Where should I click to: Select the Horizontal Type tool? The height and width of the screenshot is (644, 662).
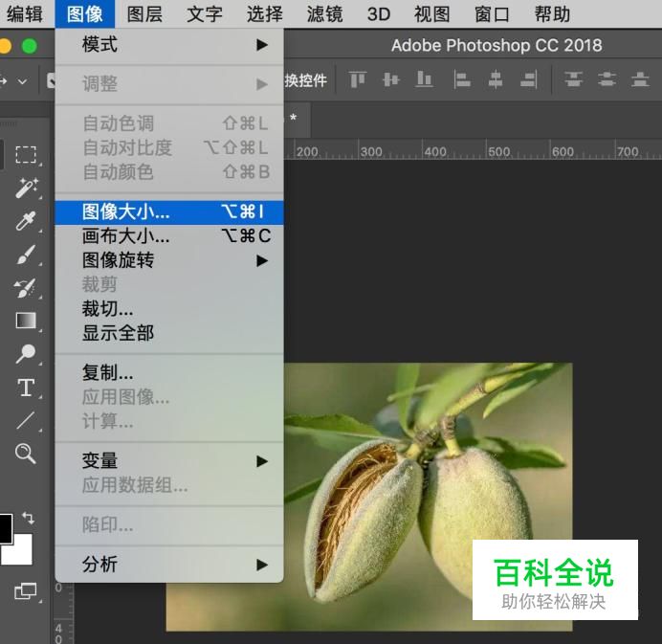(x=26, y=387)
